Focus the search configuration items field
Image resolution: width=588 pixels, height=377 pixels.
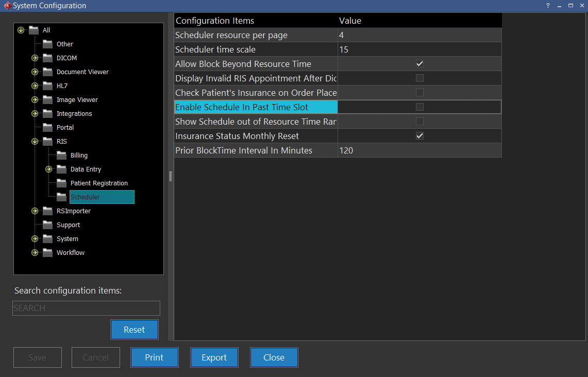click(x=86, y=308)
